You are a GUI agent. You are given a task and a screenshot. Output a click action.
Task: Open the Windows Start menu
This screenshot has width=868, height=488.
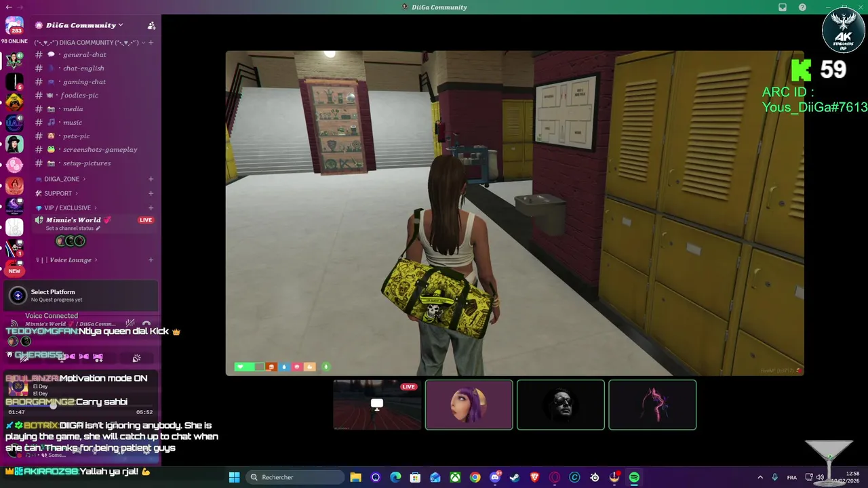click(234, 477)
